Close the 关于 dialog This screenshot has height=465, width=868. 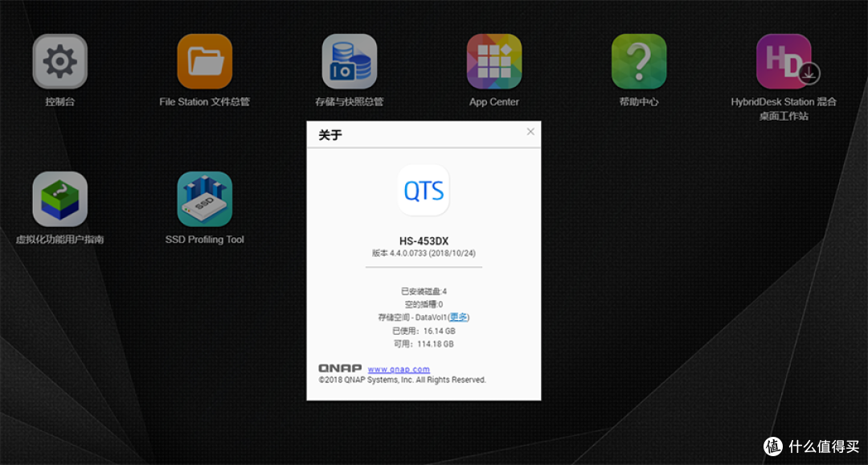(530, 132)
